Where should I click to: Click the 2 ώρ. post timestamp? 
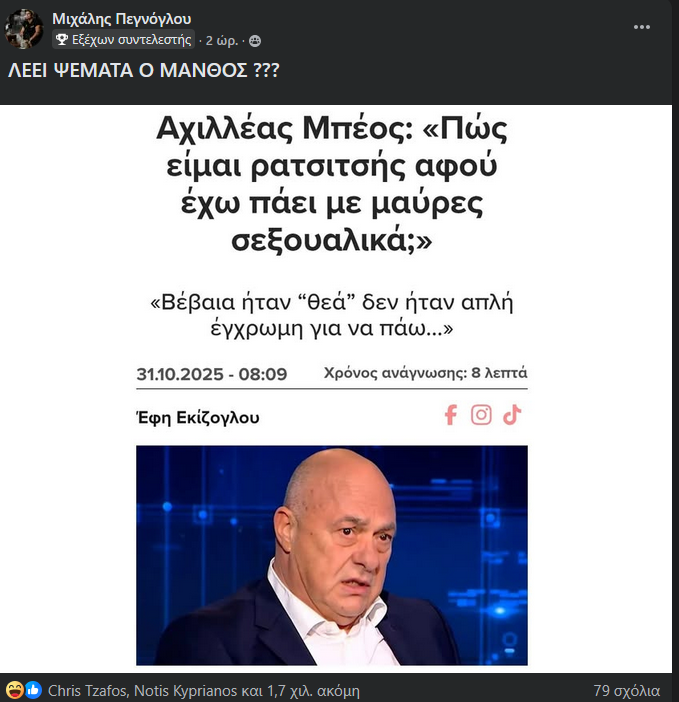tap(222, 41)
